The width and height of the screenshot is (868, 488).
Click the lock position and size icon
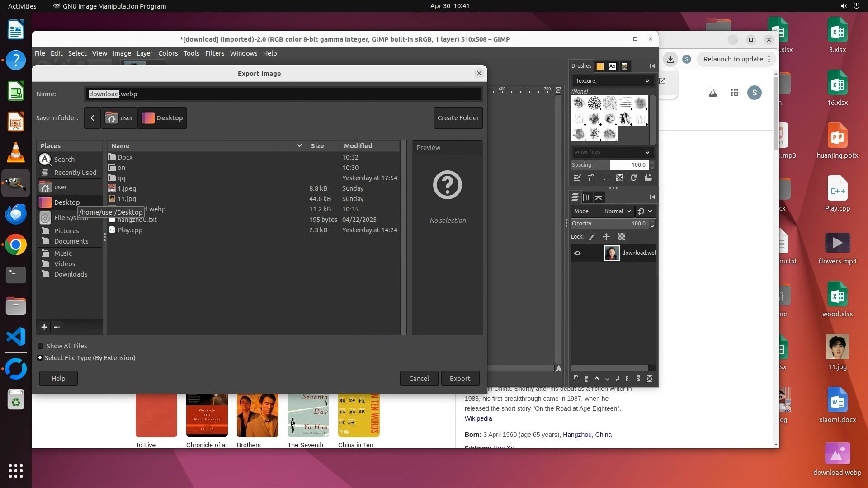pos(606,237)
